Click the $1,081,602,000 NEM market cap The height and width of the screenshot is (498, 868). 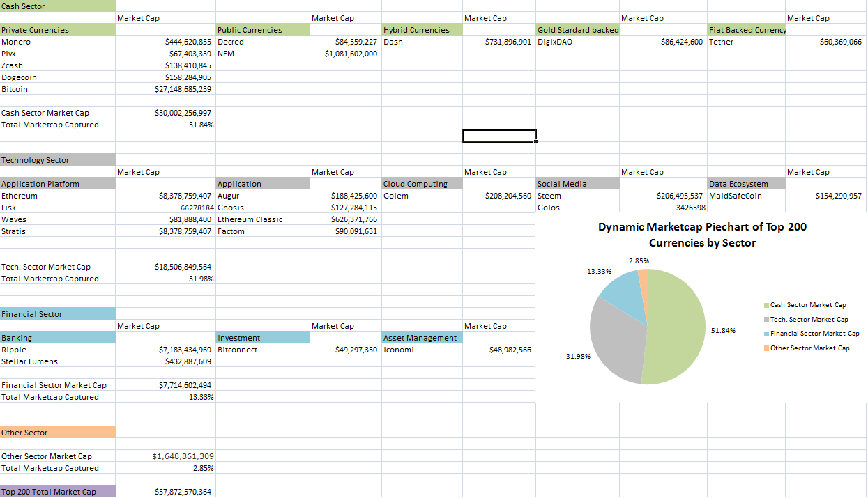[x=346, y=54]
